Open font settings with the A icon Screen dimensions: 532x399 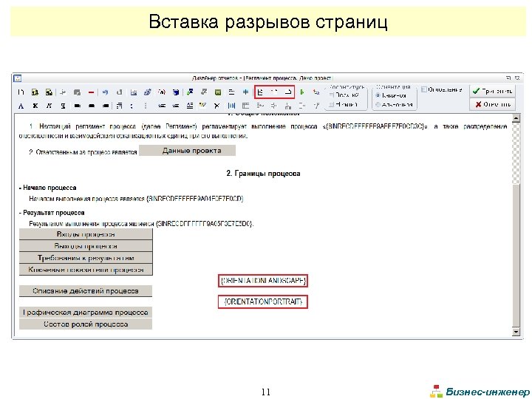21,106
